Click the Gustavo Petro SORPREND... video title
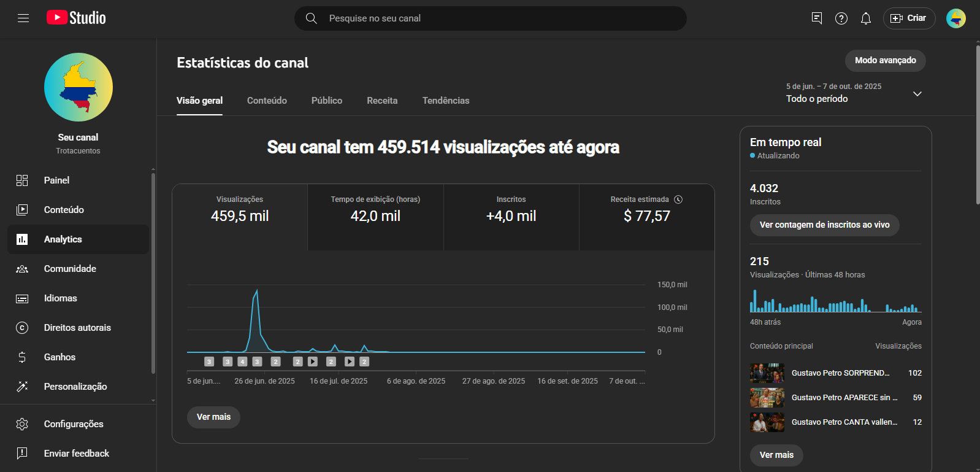 (841, 373)
